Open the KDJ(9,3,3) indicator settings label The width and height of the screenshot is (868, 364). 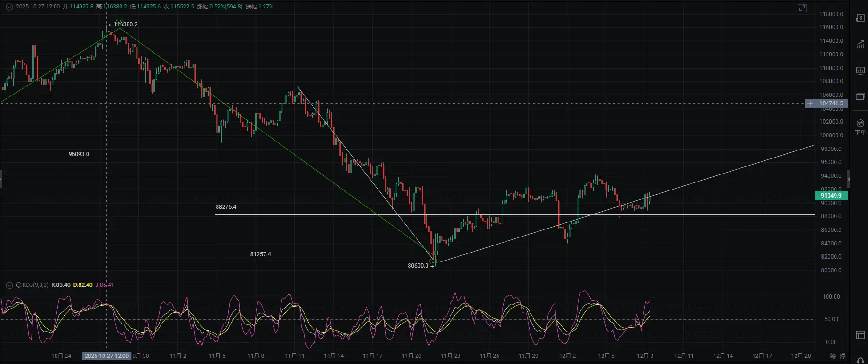35,285
